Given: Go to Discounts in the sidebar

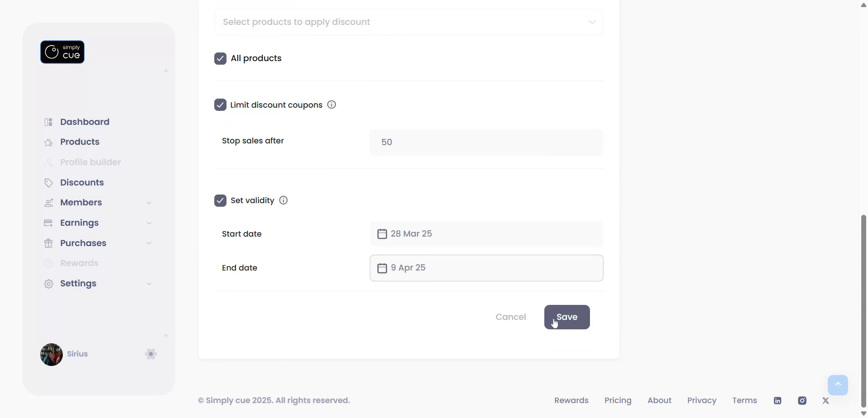Looking at the screenshot, I should coord(82,182).
